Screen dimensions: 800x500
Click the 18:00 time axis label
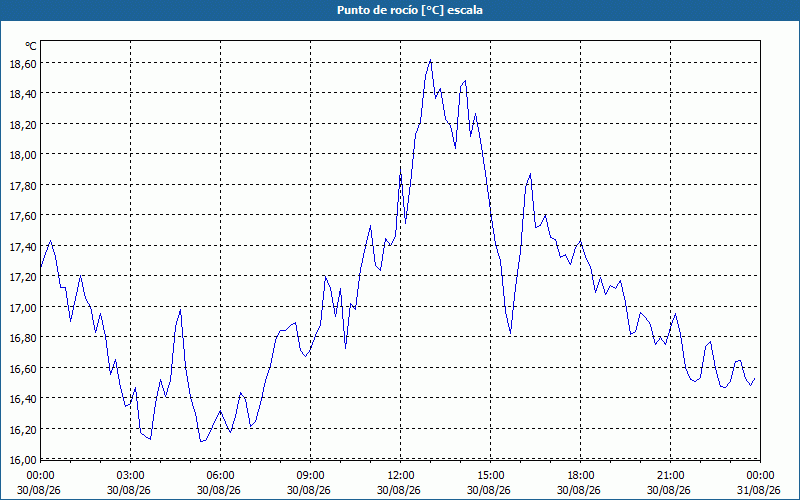pyautogui.click(x=581, y=476)
